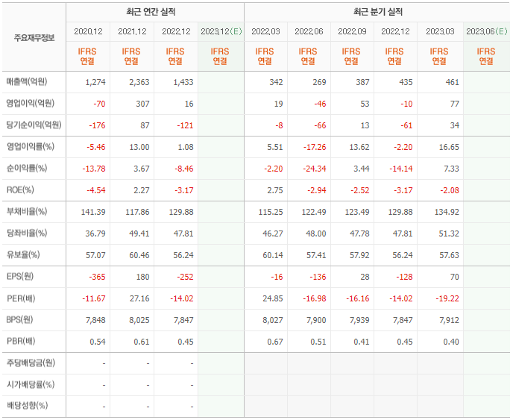Click the 부채비율(%) row label
The image size is (513, 420).
(x=27, y=211)
